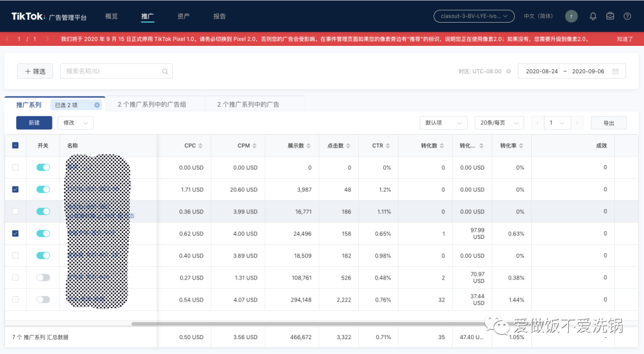The width and height of the screenshot is (644, 354).
Task: Dismiss the banner with 知道了
Action: click(x=624, y=38)
